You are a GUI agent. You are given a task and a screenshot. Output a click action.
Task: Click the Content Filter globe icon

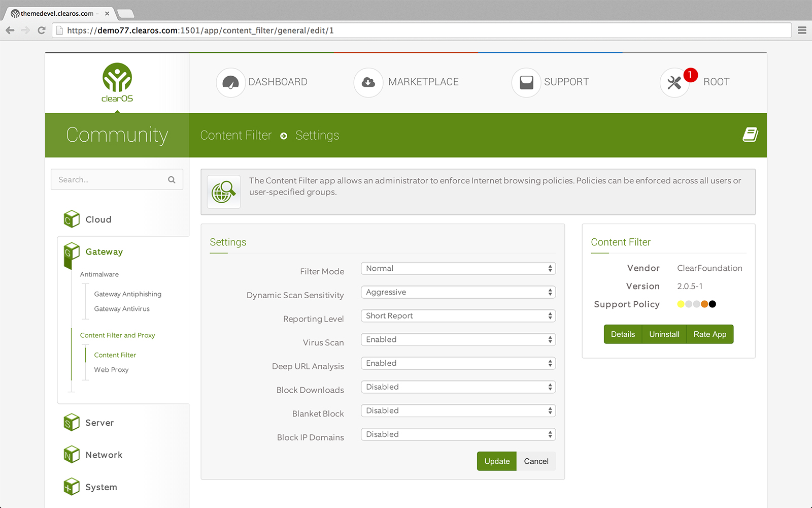(224, 192)
